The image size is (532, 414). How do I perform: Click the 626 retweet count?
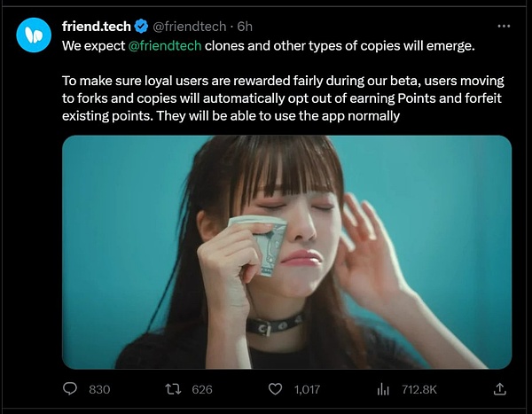(202, 388)
